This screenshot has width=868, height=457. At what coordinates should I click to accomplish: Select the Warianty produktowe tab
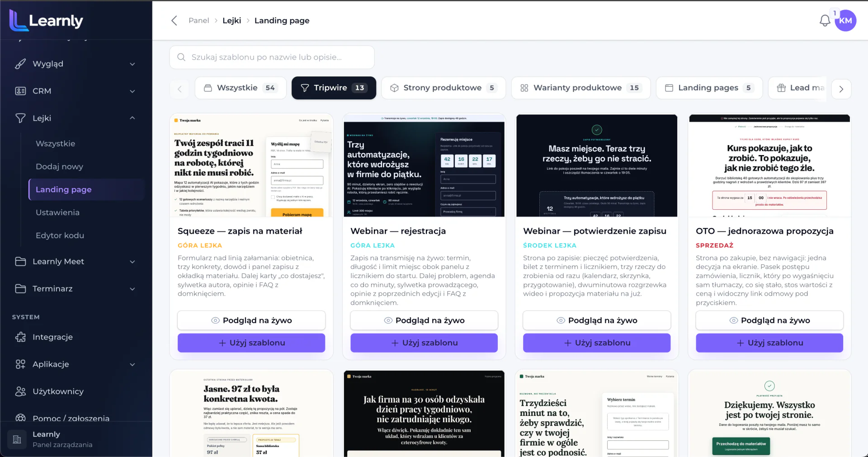[x=580, y=88]
